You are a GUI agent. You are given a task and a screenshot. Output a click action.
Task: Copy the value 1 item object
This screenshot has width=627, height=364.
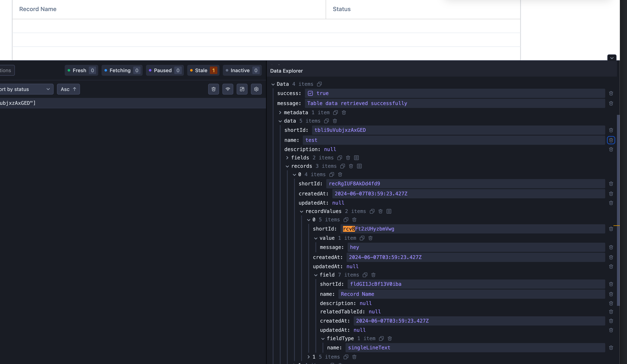[x=362, y=238]
